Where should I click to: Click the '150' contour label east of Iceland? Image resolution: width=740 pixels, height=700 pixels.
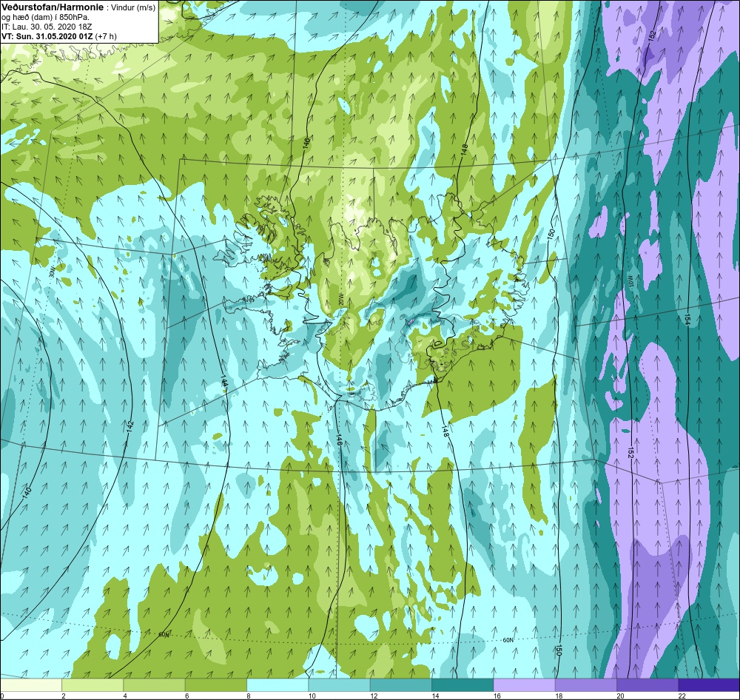click(551, 236)
